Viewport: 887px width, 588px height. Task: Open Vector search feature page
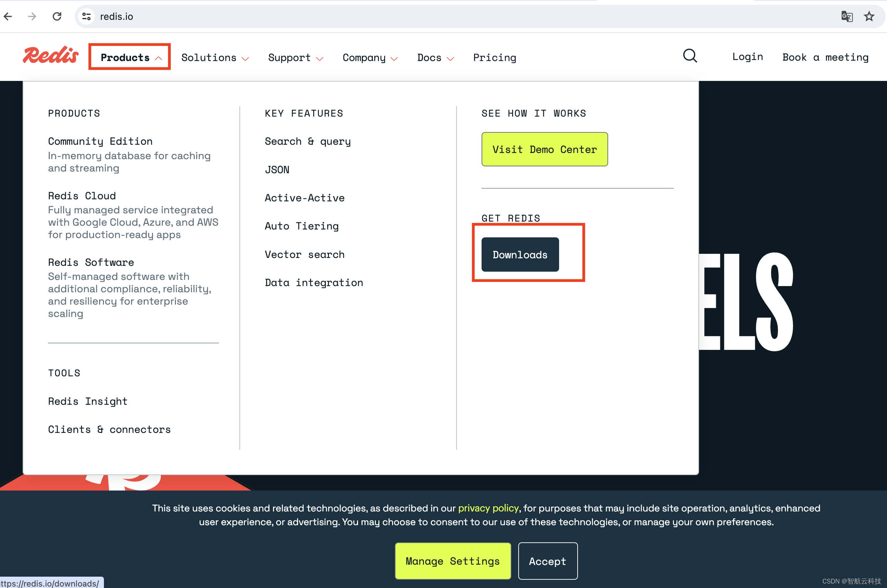pos(305,254)
